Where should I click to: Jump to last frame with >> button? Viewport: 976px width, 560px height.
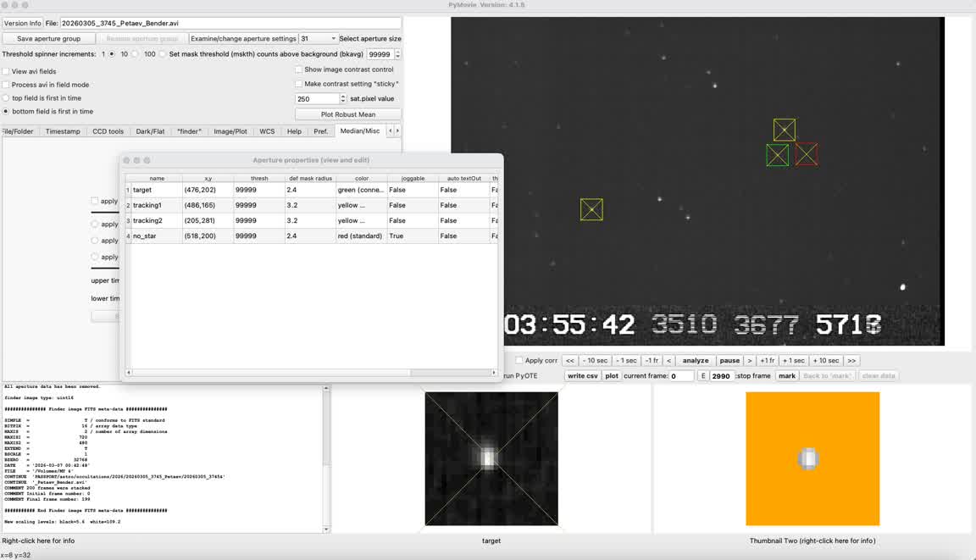[851, 361]
